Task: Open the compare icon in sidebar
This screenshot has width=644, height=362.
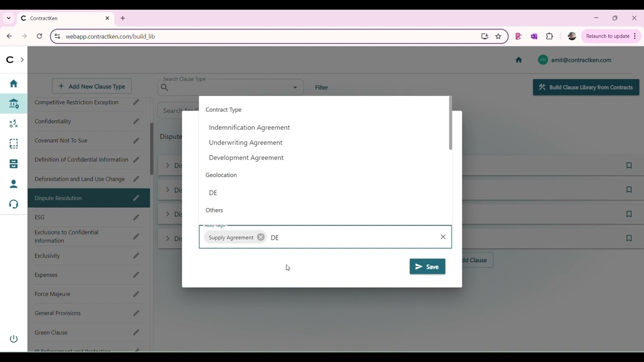Action: pos(14,124)
